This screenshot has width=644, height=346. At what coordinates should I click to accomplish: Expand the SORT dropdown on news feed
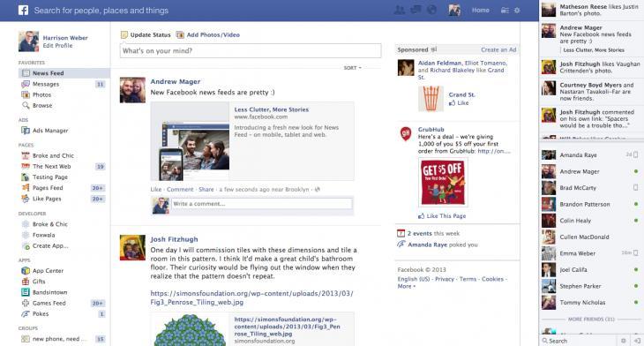pyautogui.click(x=352, y=68)
